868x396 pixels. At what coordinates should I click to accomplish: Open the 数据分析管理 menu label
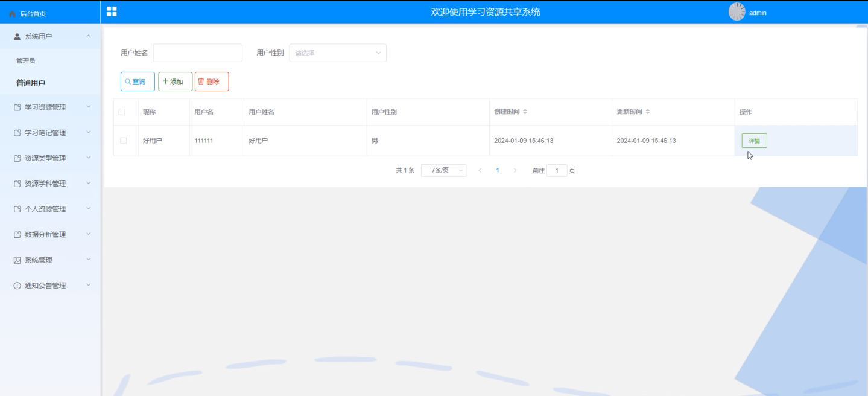pos(45,234)
